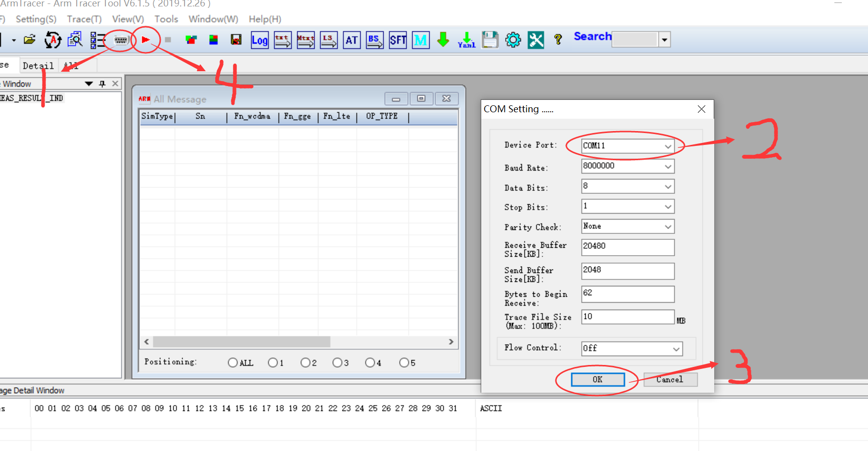The width and height of the screenshot is (868, 451).
Task: Cancel the COM Setting dialog
Action: point(670,379)
